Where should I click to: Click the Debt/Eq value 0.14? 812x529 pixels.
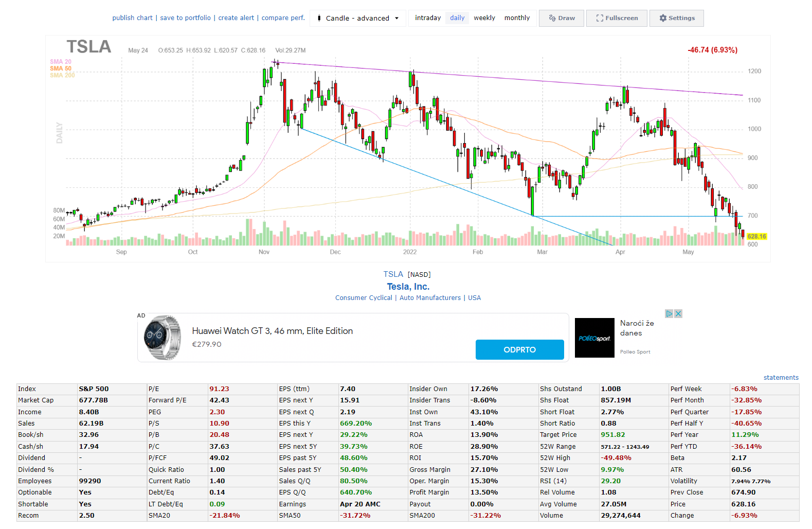(217, 492)
